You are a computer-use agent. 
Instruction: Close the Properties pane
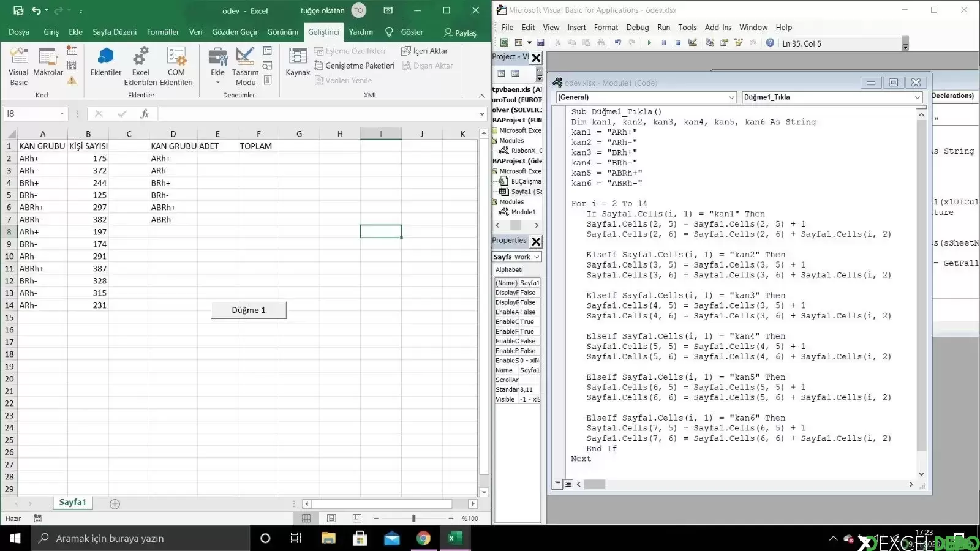536,241
